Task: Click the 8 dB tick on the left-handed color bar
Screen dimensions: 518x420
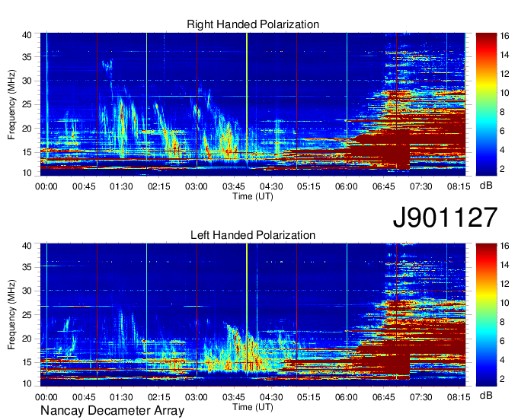Action: [x=503, y=322]
